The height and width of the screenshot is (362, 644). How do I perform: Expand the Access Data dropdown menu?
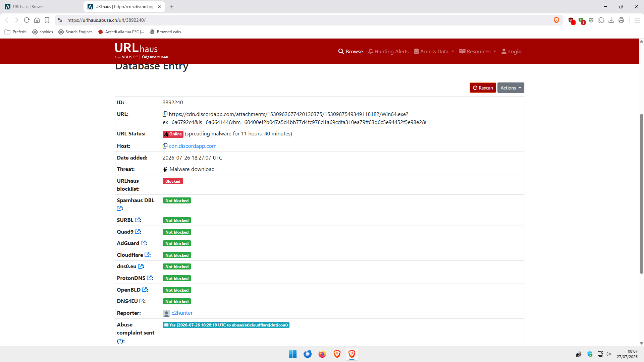pos(434,51)
